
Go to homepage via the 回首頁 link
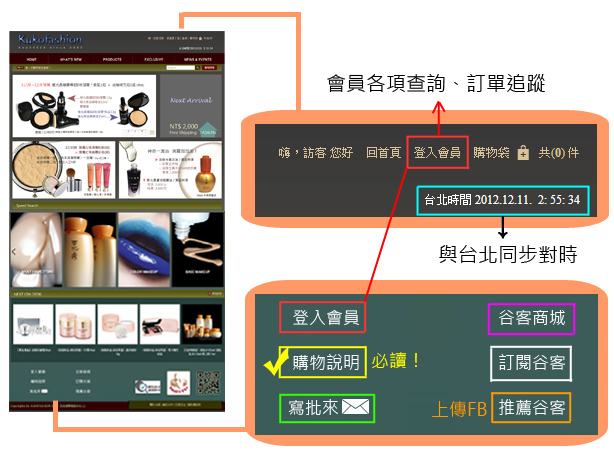tap(383, 153)
